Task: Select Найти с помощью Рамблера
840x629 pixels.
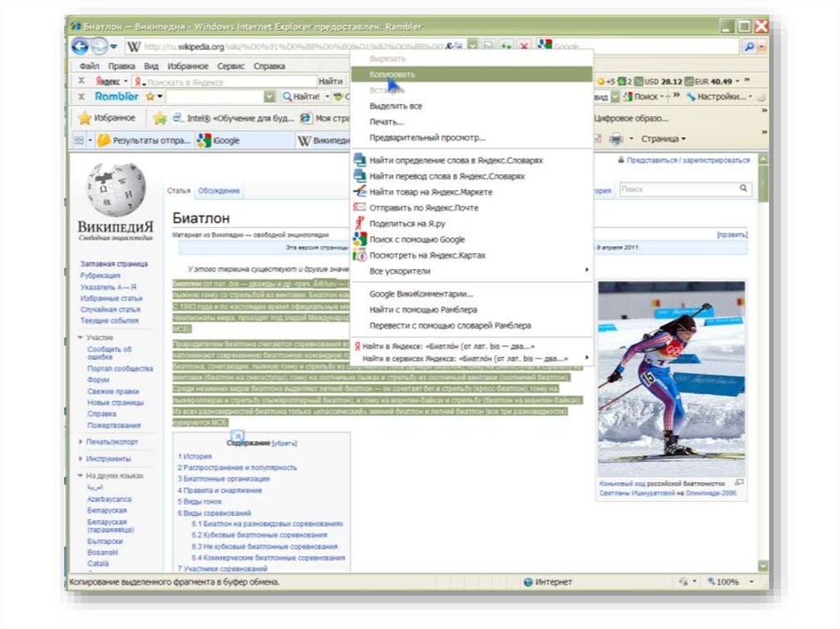Action: 472,310
